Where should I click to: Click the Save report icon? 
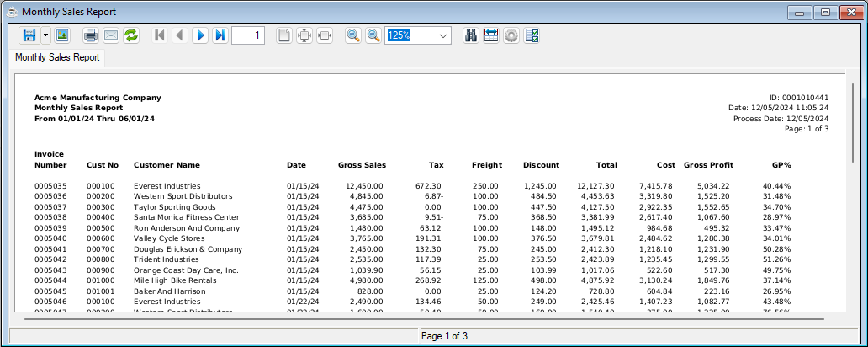coord(29,35)
